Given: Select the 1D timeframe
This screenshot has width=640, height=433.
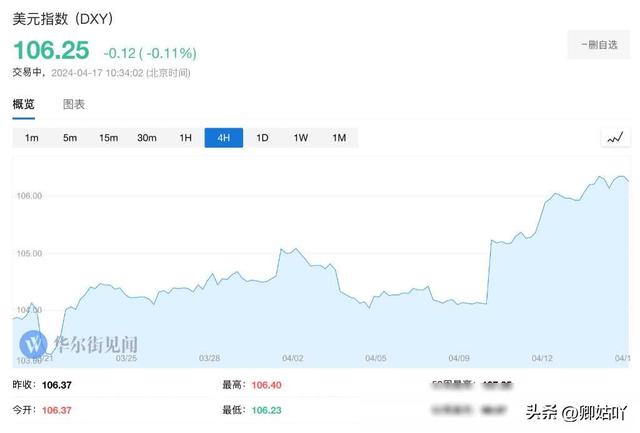Looking at the screenshot, I should [262, 138].
